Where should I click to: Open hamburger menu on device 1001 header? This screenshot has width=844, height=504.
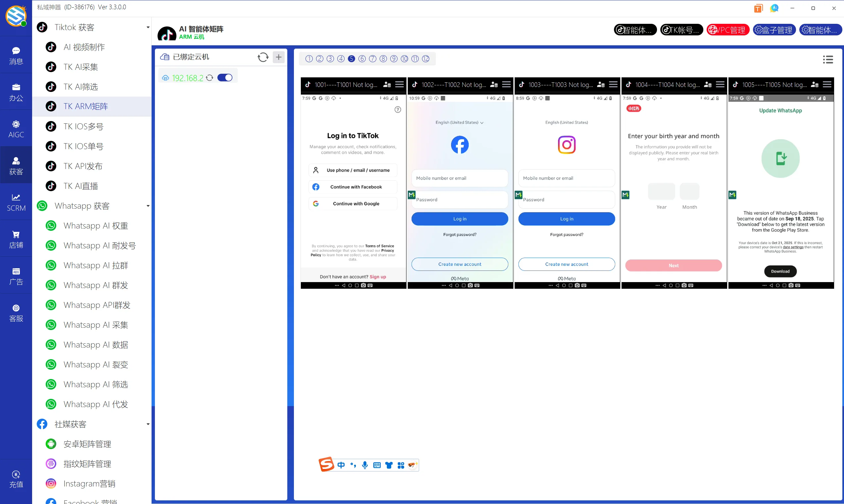pos(399,84)
